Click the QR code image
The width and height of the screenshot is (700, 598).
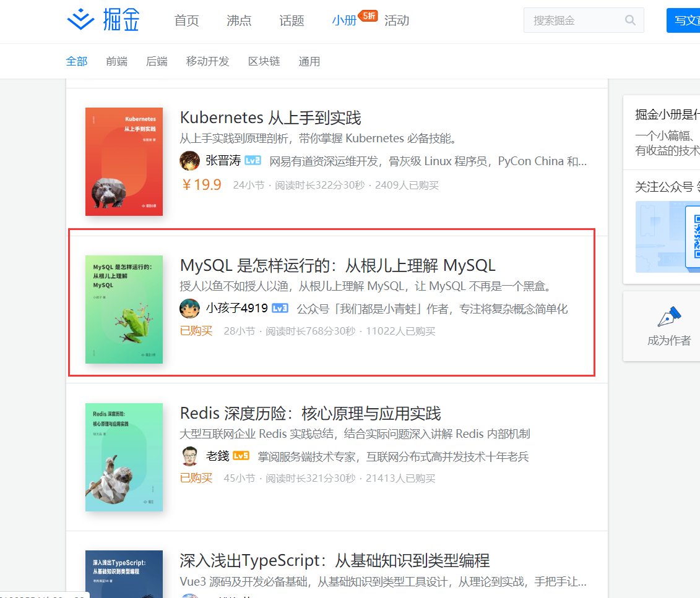pyautogui.click(x=696, y=236)
